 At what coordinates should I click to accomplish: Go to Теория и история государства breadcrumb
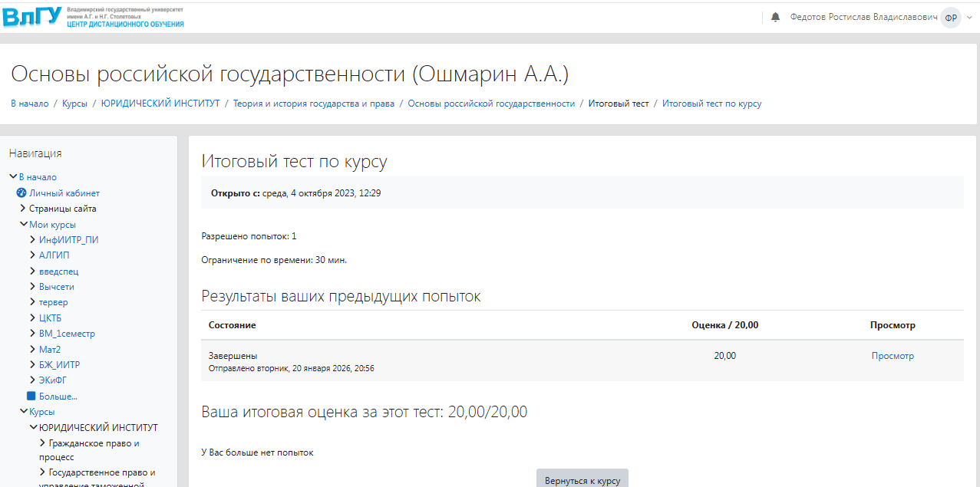313,104
